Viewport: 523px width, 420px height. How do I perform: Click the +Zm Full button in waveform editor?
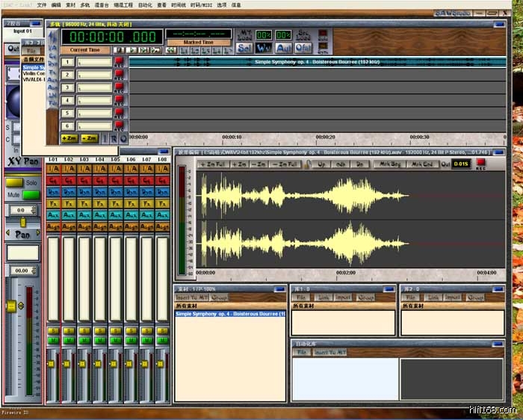(213, 164)
